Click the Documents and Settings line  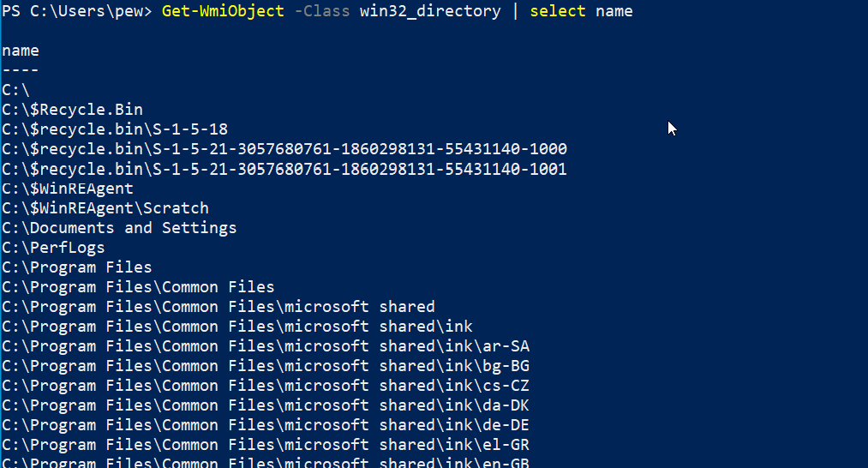[x=120, y=228]
